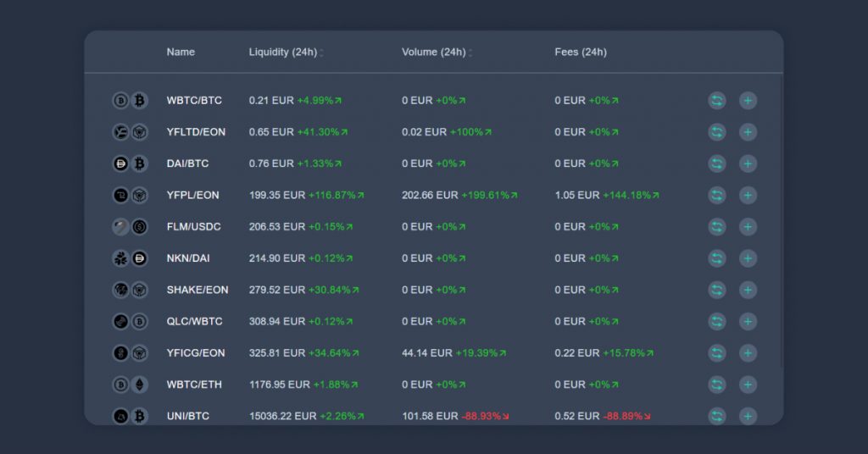This screenshot has width=868, height=454.
Task: Open the YFLTD/EON pair name
Action: 196,132
